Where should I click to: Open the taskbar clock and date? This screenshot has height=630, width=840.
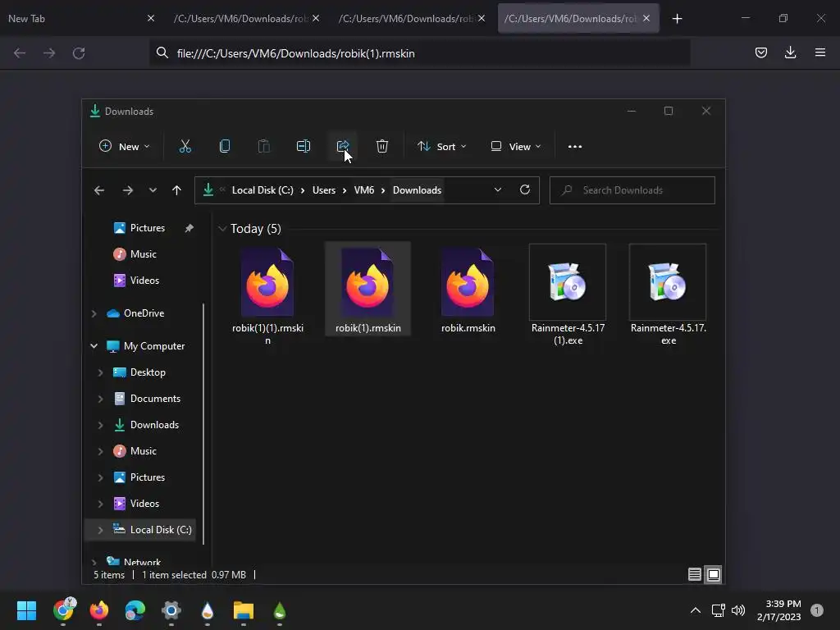[x=779, y=610]
